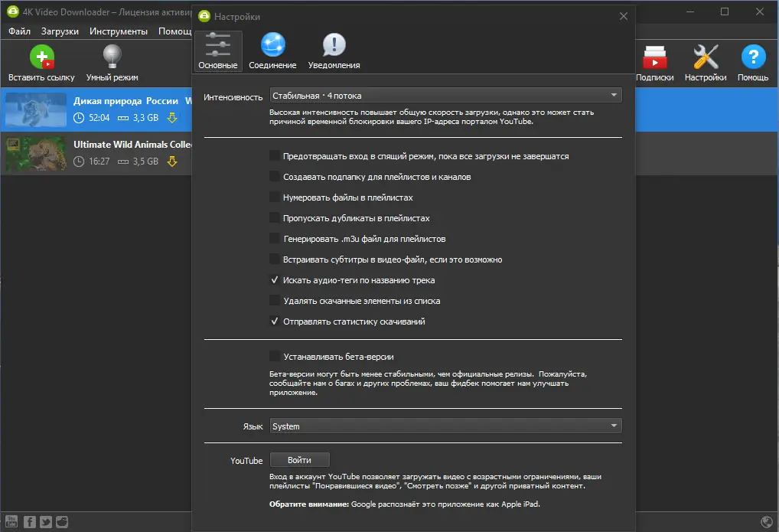This screenshot has height=532, width=779.
Task: Click the 52:04 duration value
Action: [99, 118]
